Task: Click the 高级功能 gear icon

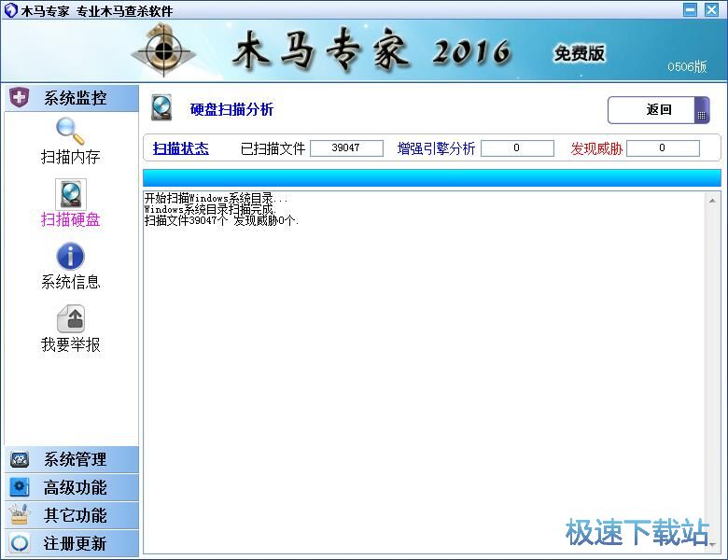Action: coord(20,487)
